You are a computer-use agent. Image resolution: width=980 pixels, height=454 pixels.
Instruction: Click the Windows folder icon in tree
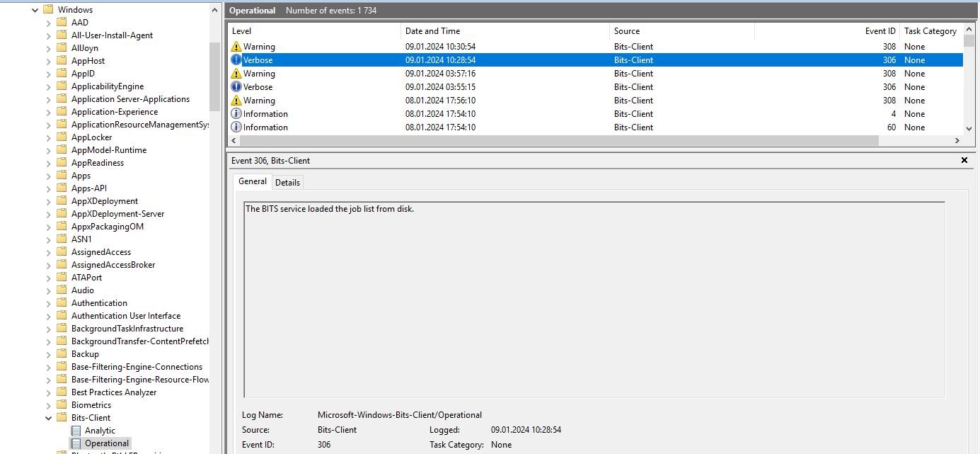[48, 10]
